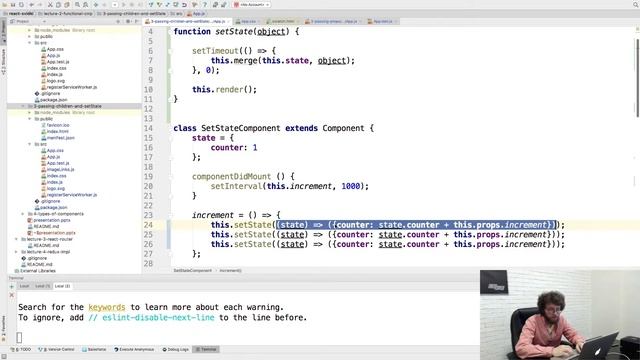Click the Project panel gear settings icon
This screenshot has width=640, height=360.
click(128, 21)
